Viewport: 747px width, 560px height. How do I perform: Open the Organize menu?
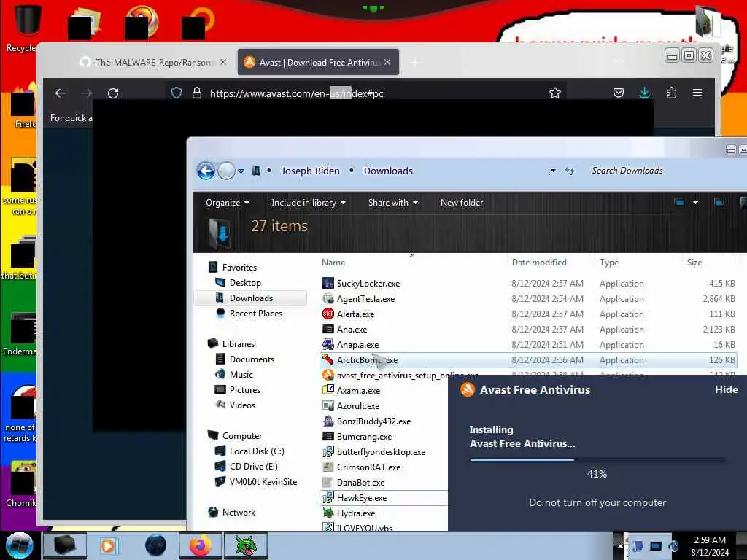tap(228, 203)
